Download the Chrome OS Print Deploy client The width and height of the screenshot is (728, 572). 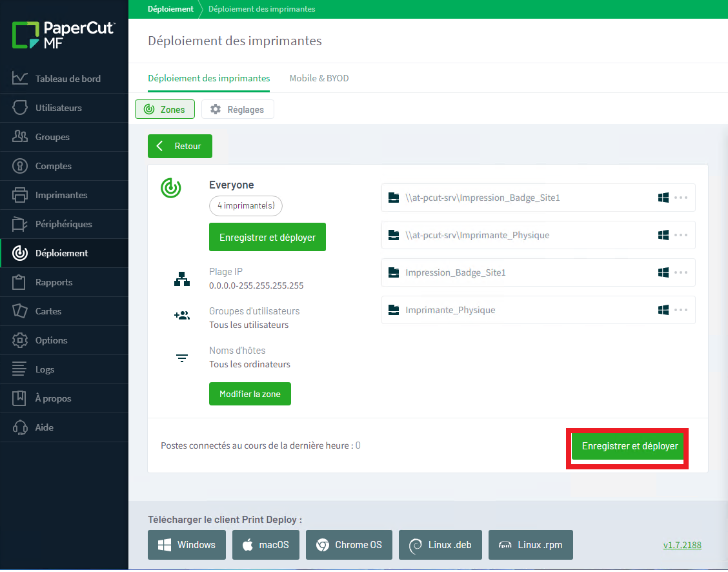coord(349,544)
